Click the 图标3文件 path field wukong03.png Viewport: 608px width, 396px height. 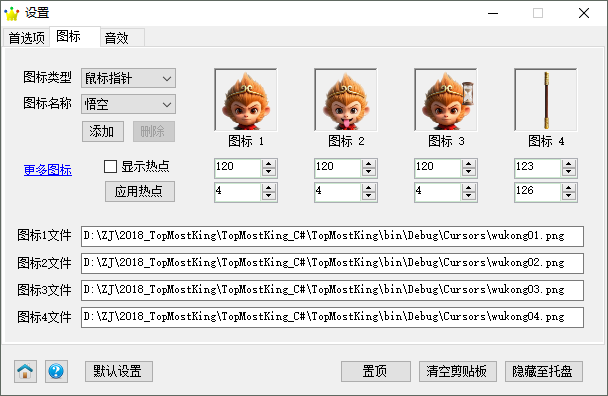[x=332, y=291]
